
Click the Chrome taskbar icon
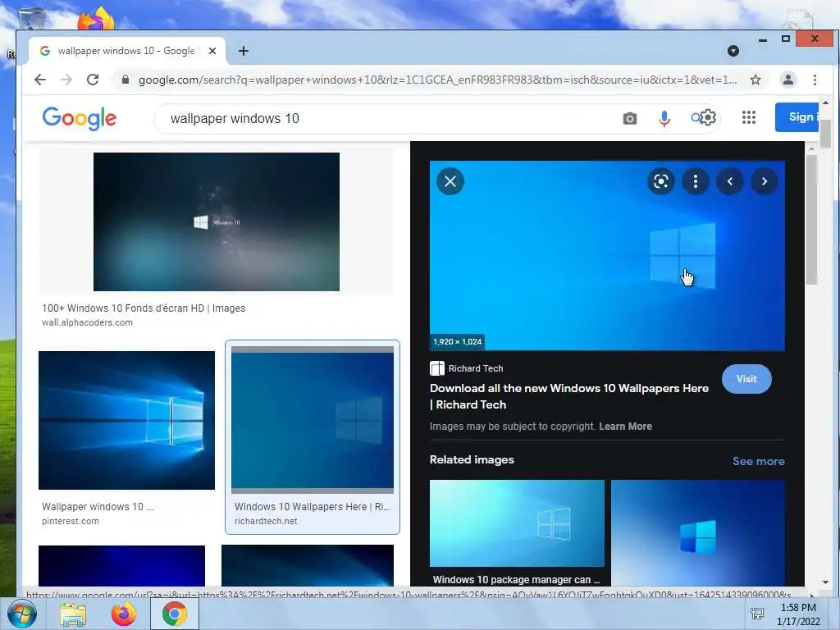click(x=175, y=614)
